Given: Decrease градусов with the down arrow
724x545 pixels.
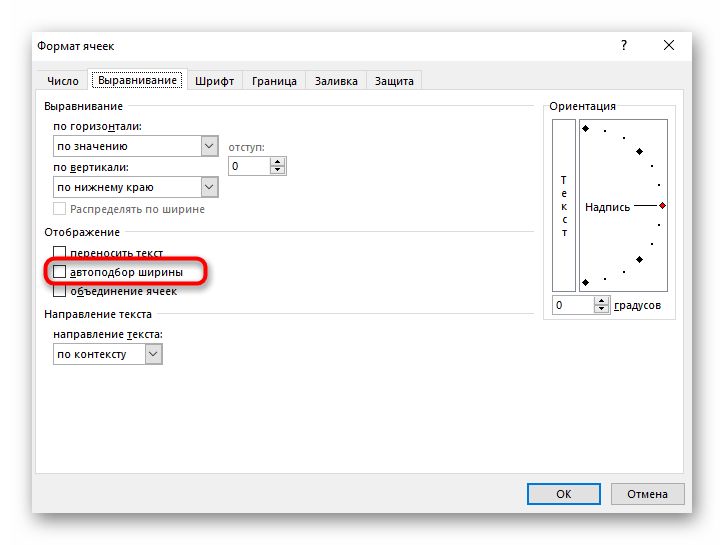Looking at the screenshot, I should pyautogui.click(x=601, y=309).
